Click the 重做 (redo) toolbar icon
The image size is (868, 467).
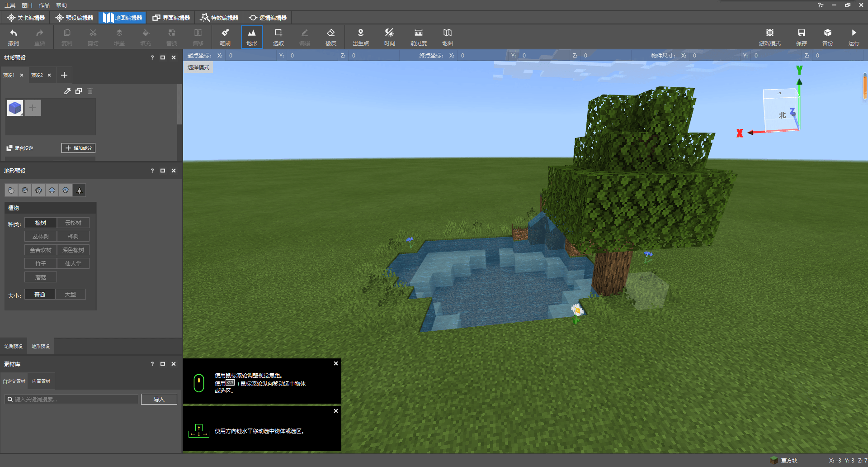40,37
